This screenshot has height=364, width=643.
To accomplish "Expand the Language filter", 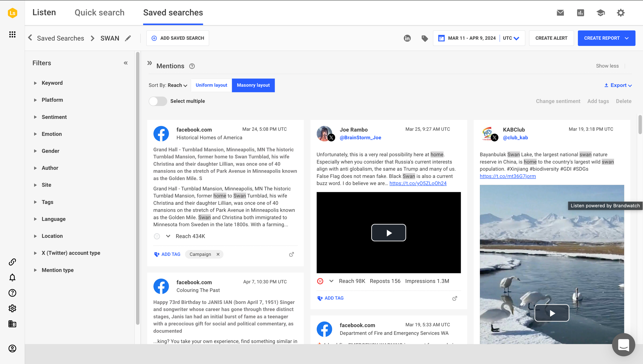I will click(54, 219).
